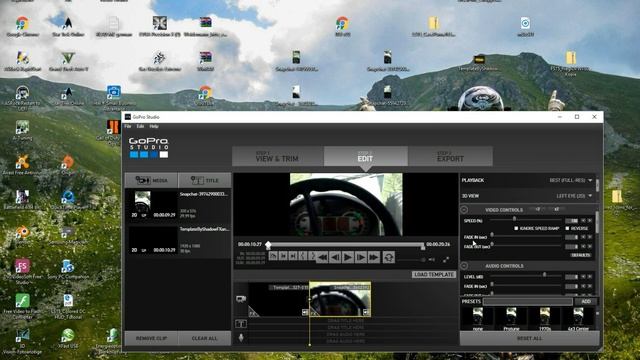The width and height of the screenshot is (640, 360).
Task: Click the Clear All button
Action: pos(205,338)
